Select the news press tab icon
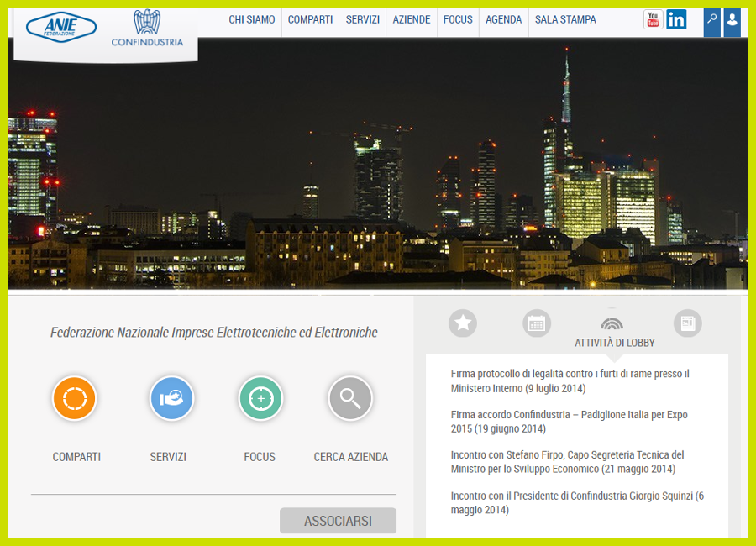The width and height of the screenshot is (756, 546). tap(687, 323)
